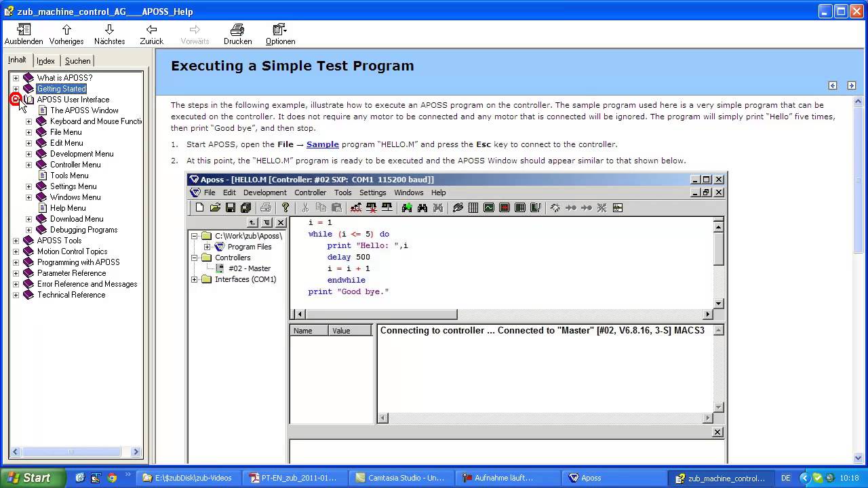Viewport: 868px width, 488px height.
Task: Expand the Settings Menu node
Action: click(x=28, y=186)
